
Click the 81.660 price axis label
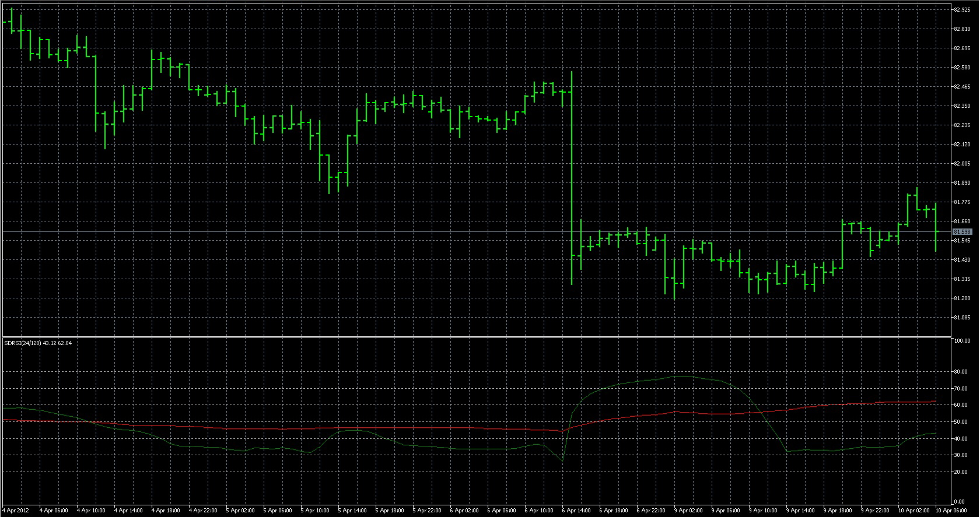click(963, 221)
